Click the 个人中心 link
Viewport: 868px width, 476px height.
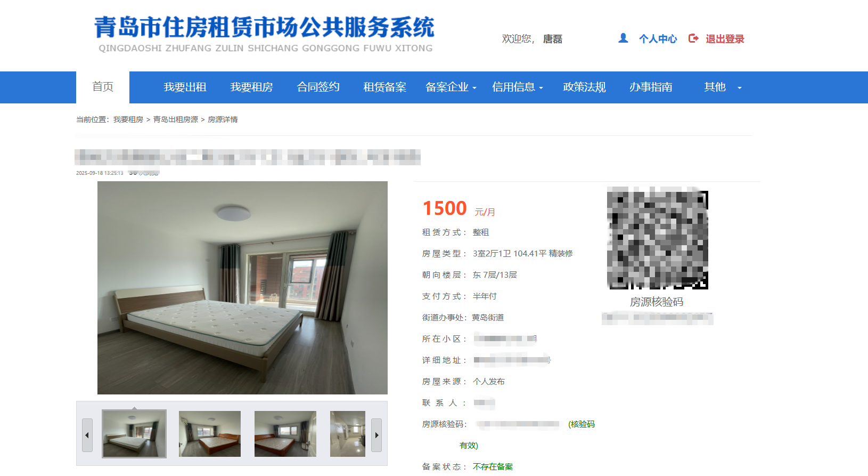[658, 39]
